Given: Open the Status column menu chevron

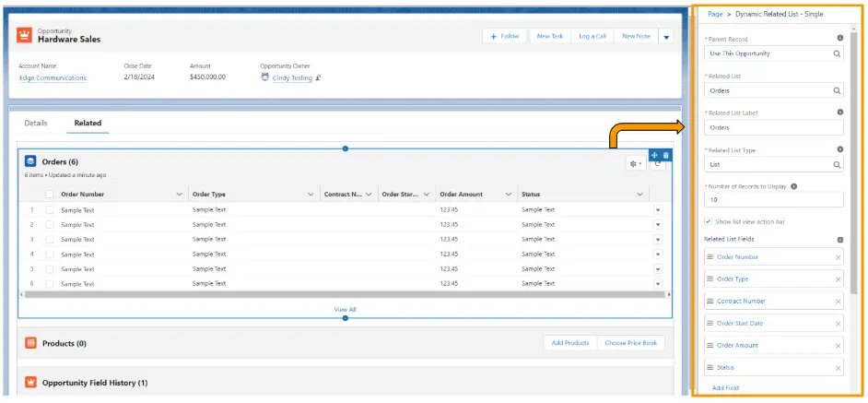Looking at the screenshot, I should [x=639, y=195].
